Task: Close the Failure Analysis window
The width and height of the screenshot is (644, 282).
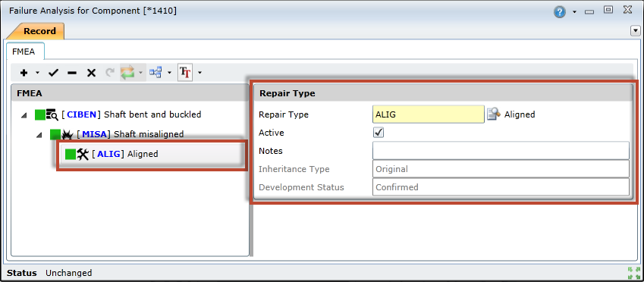Action: 627,10
